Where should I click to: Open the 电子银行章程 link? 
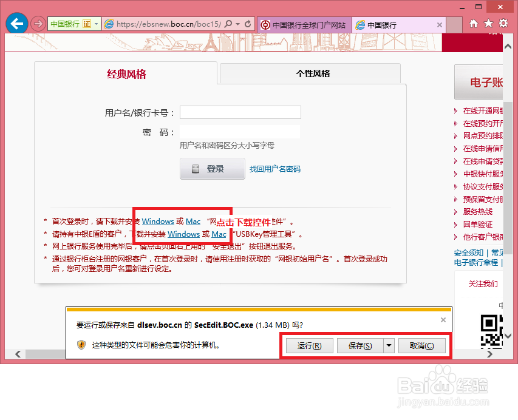476,262
